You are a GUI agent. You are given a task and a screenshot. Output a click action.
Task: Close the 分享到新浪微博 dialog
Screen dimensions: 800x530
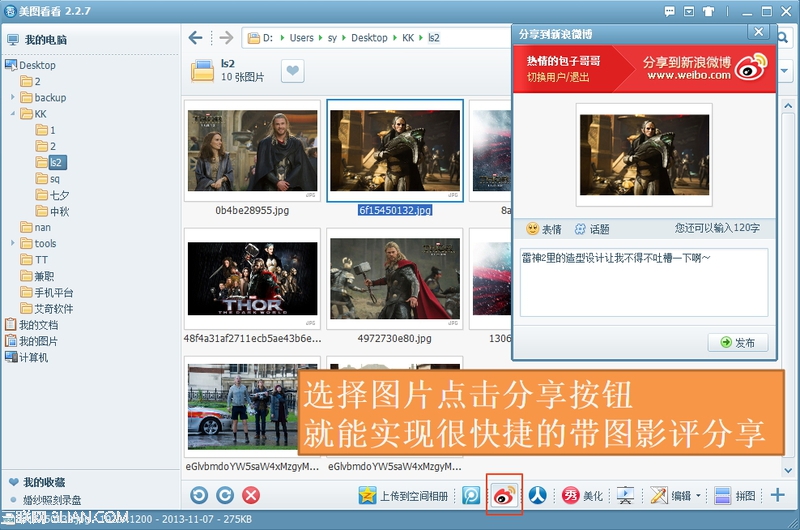759,32
